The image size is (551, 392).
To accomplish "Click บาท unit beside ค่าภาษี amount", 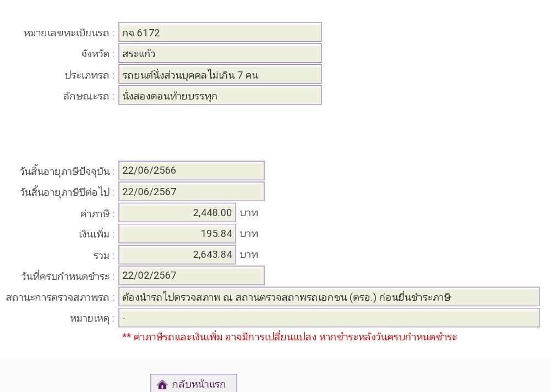I will [249, 213].
